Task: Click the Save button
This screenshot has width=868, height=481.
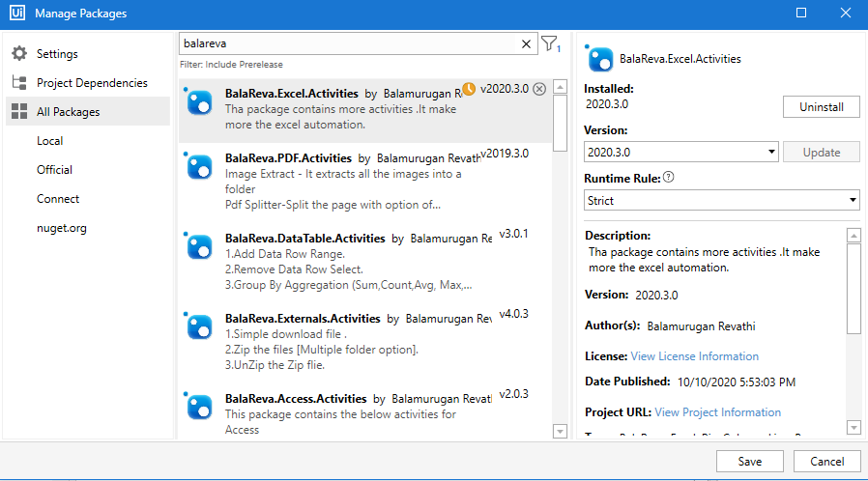Action: [749, 461]
